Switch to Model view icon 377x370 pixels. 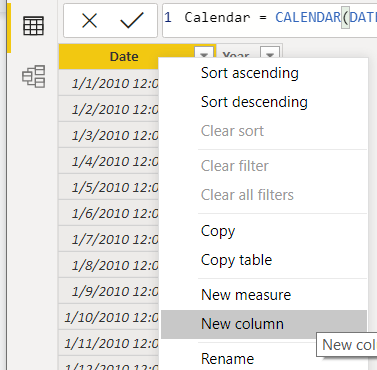[33, 76]
